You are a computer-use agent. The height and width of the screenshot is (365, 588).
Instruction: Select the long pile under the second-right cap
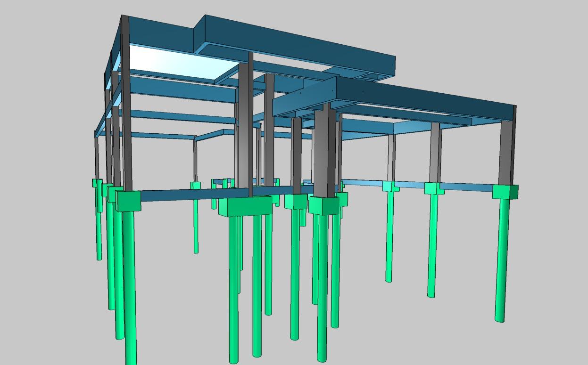pos(431,245)
